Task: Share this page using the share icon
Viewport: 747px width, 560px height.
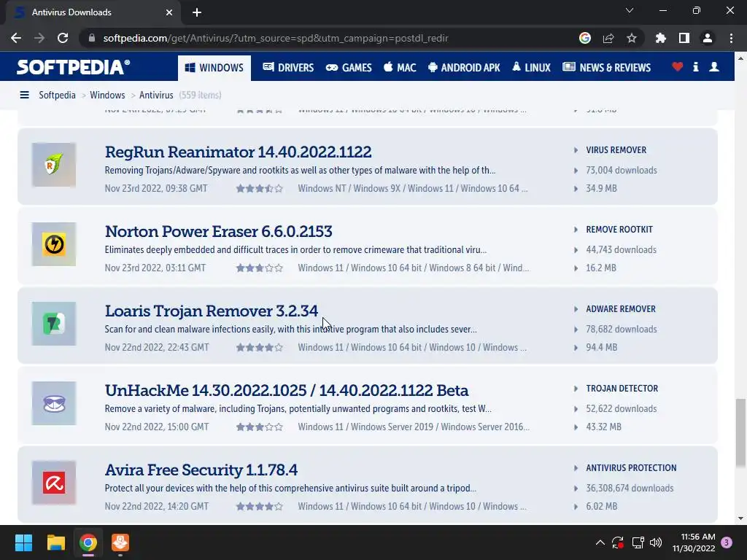Action: pyautogui.click(x=608, y=38)
